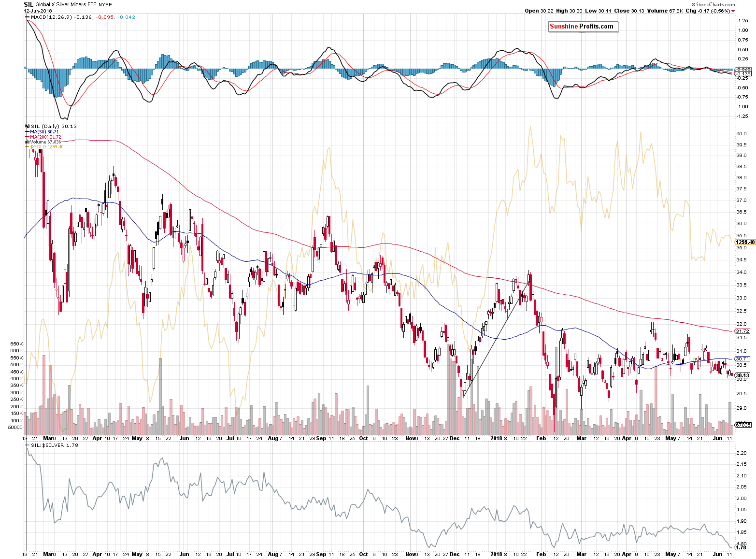Click the candlestick icon beside SIL (Daily)
Image resolution: width=756 pixels, height=559 pixels.
click(x=27, y=126)
